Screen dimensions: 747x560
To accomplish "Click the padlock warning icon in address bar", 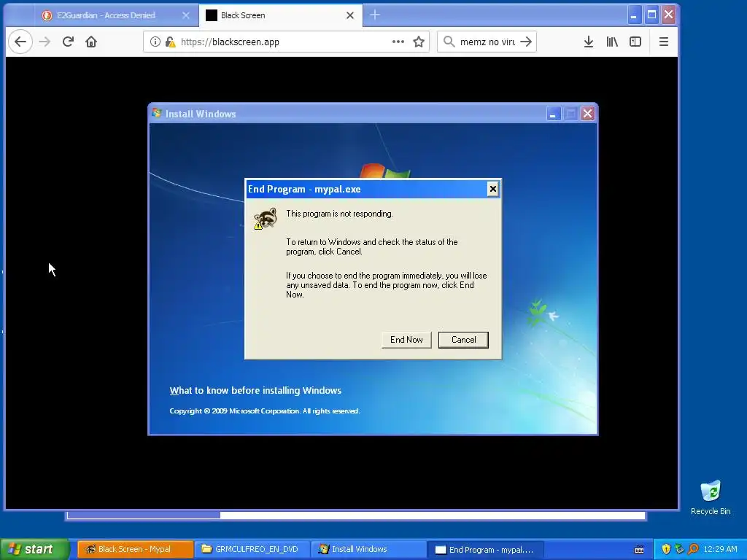I will pos(170,42).
